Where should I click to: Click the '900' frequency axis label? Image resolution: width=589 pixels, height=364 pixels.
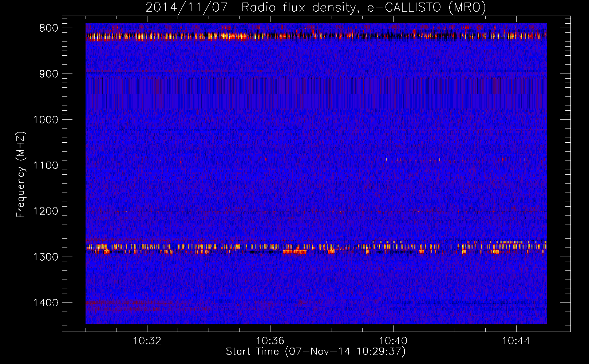[49, 74]
